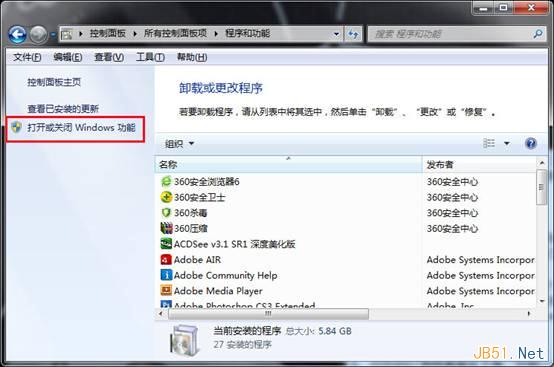554x367 pixels.
Task: Select ACDSee v3.1 SR1 深度美化版 name
Action: (x=235, y=244)
